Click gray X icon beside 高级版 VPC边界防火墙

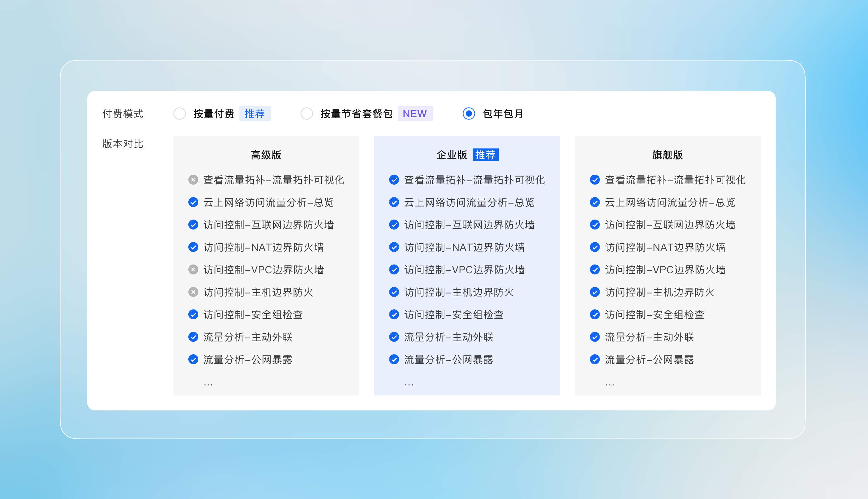point(193,270)
